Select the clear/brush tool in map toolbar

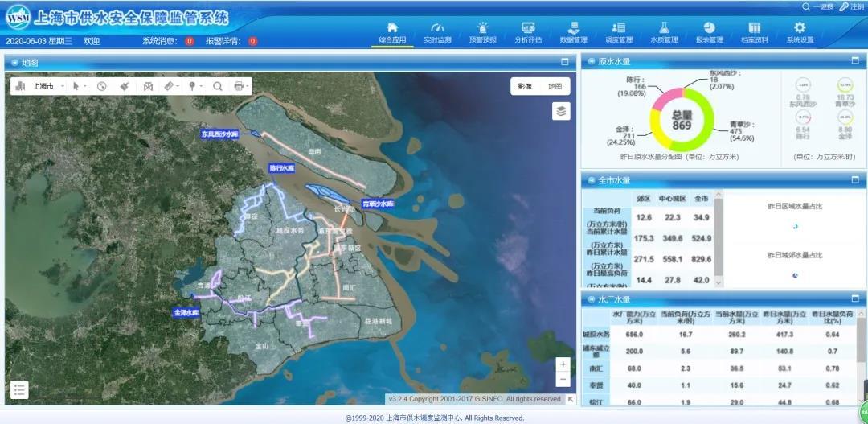pyautogui.click(x=125, y=86)
